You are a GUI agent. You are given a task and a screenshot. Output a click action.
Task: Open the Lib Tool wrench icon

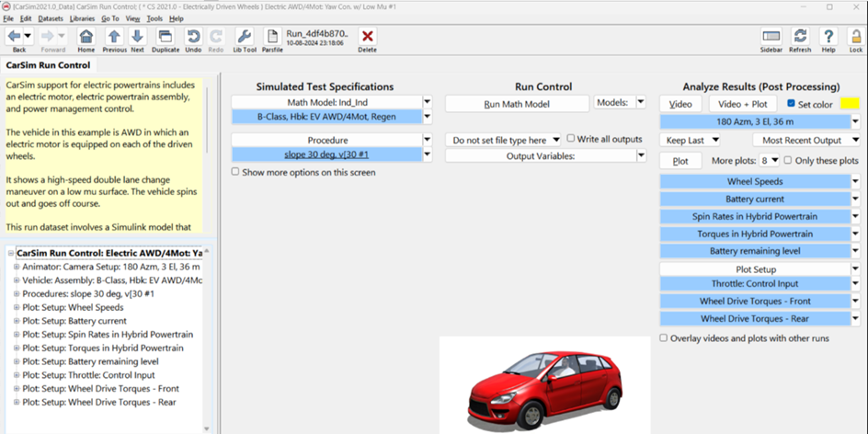[x=245, y=37]
